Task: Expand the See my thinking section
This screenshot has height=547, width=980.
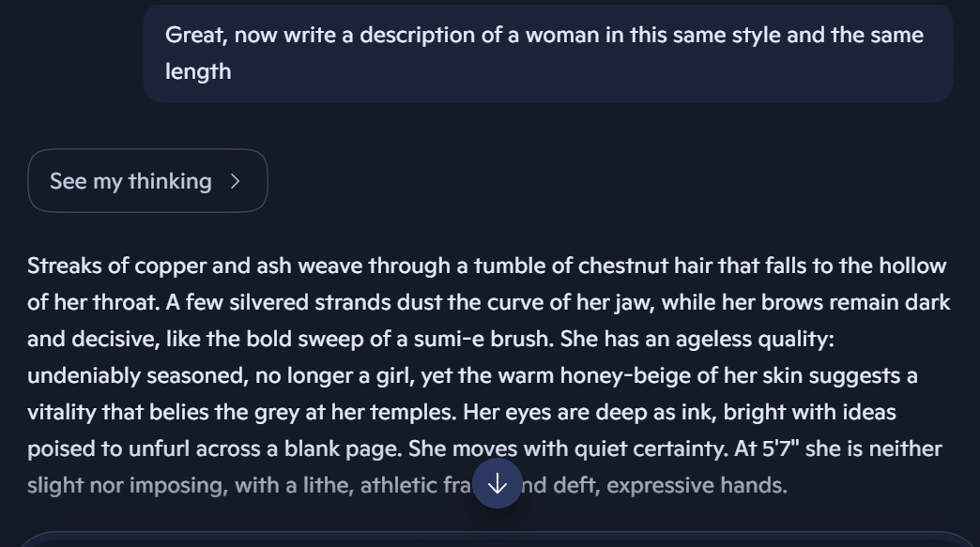Action: point(147,181)
